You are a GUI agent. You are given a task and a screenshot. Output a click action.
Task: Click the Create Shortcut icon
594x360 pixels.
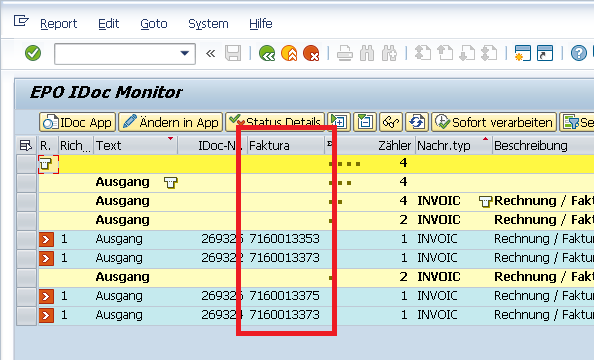click(545, 53)
